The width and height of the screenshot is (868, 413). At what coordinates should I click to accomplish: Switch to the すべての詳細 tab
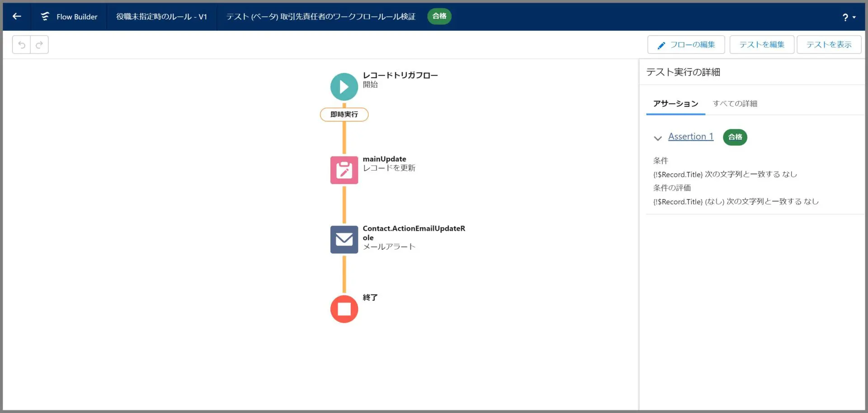pos(735,104)
